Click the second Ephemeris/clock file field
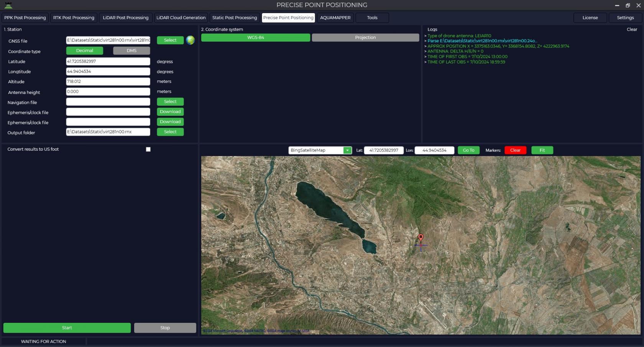Viewport: 644px width, 347px height. pyautogui.click(x=108, y=122)
